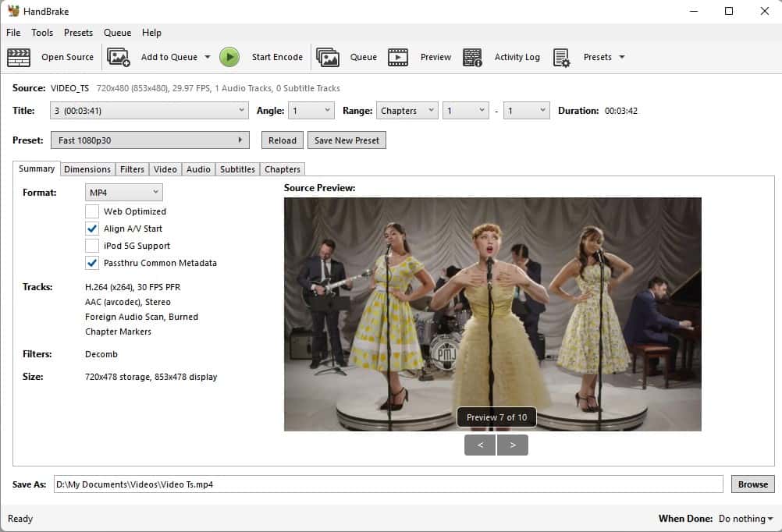Click the Save As file path field
This screenshot has height=532, width=782.
312,484
